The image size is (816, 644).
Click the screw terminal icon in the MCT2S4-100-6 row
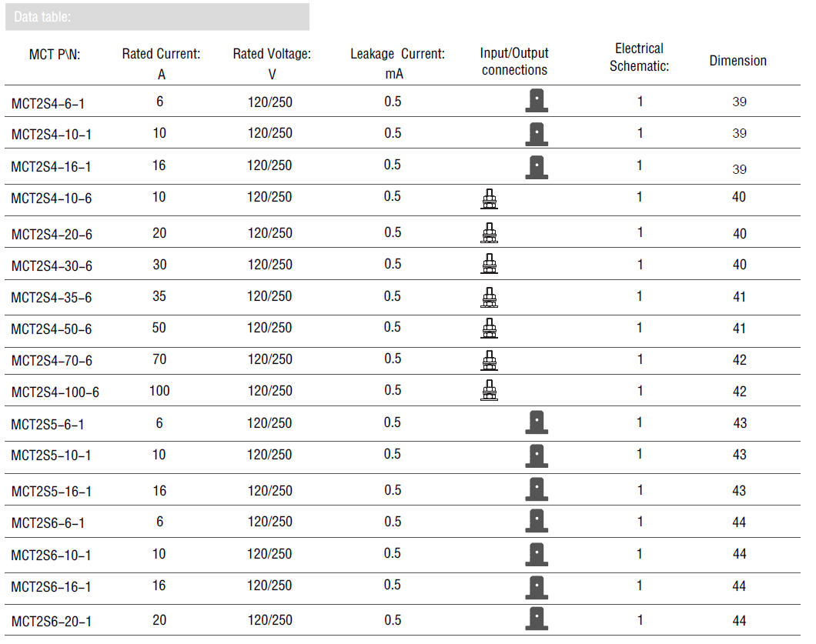(x=489, y=390)
